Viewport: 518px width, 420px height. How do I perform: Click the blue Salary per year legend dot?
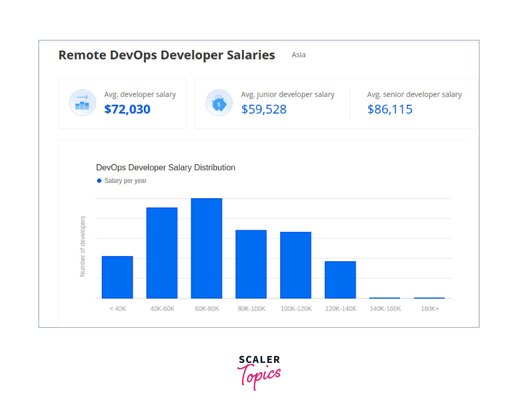click(99, 181)
